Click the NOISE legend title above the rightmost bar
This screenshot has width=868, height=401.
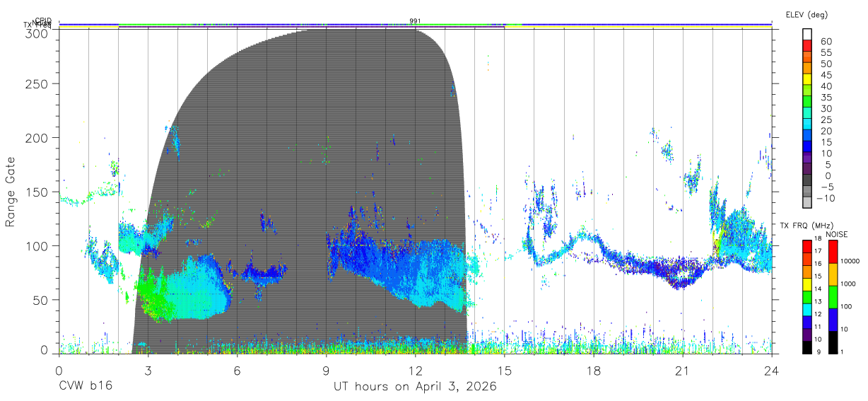[x=836, y=234]
